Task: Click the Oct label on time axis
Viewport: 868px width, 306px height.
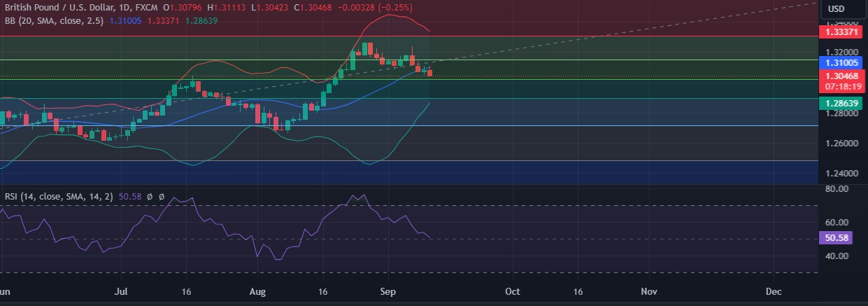Action: coord(513,291)
